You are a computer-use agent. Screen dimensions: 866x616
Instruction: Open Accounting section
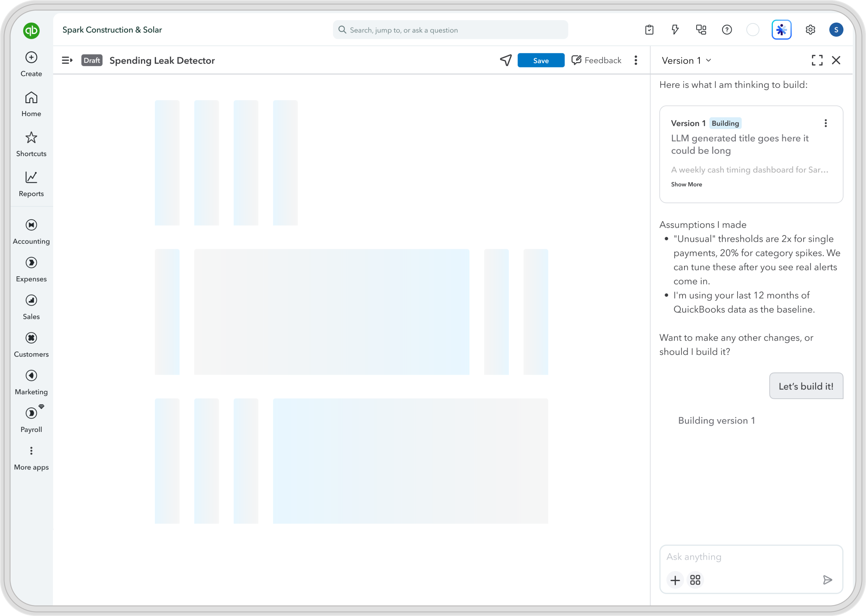click(31, 232)
